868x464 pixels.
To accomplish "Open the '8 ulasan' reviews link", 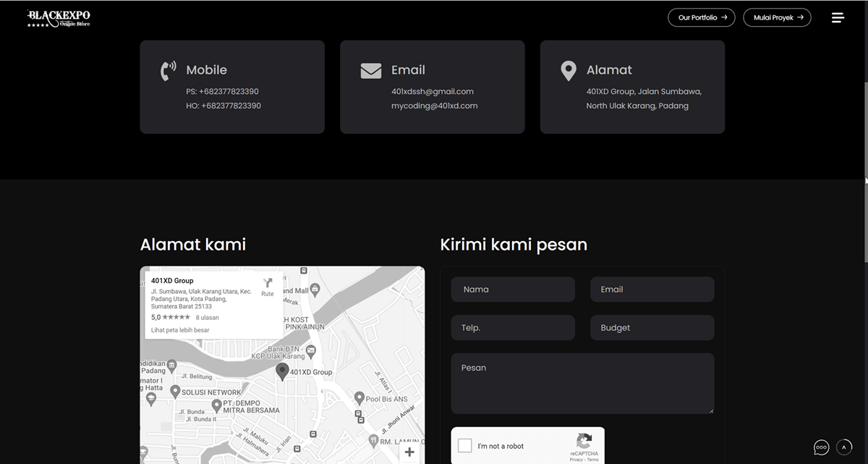I will (205, 317).
